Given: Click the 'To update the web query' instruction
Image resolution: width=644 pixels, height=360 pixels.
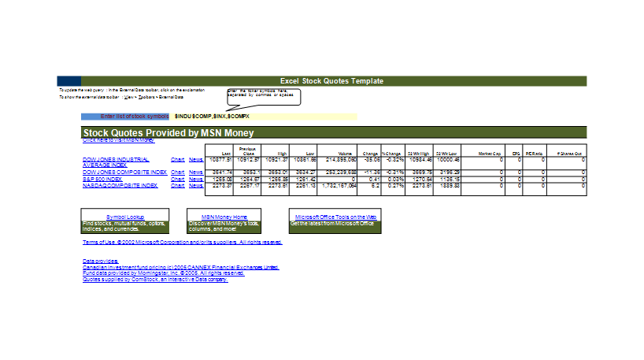Looking at the screenshot, I should (x=131, y=90).
